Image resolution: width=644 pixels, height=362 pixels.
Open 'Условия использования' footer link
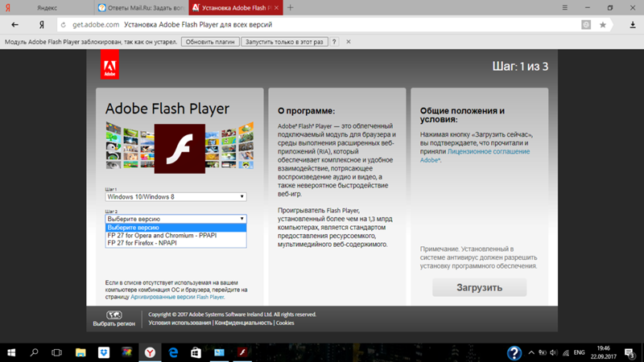180,323
